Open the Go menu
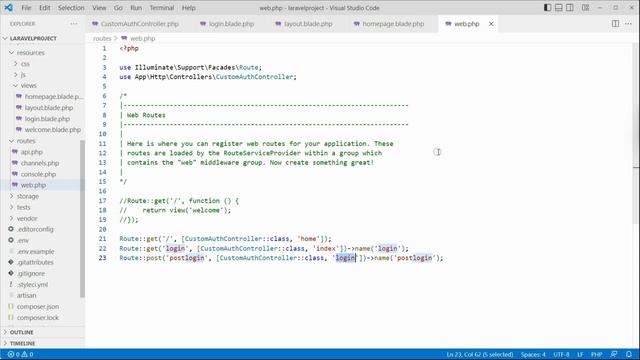Screen dimensions: 640x360 click(118, 8)
